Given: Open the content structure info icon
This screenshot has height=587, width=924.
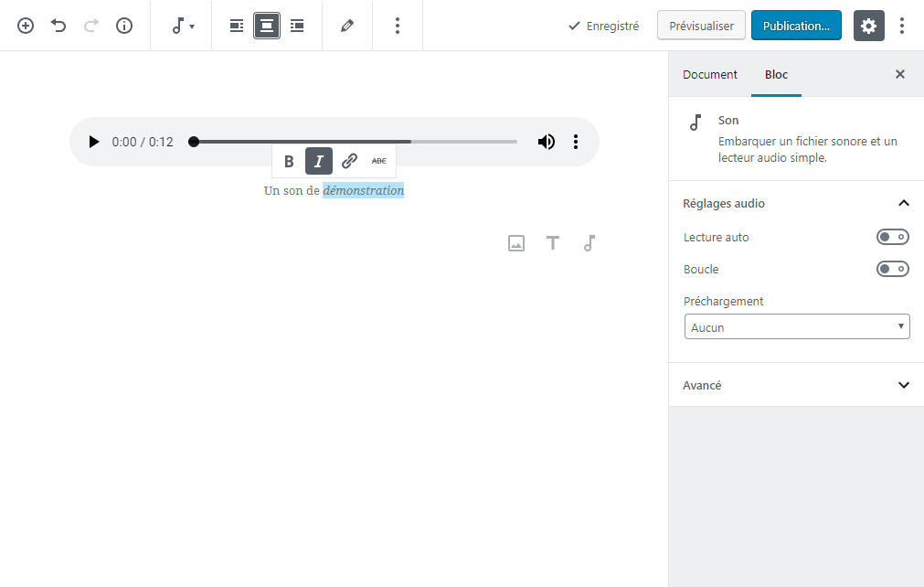Looking at the screenshot, I should click(x=124, y=26).
